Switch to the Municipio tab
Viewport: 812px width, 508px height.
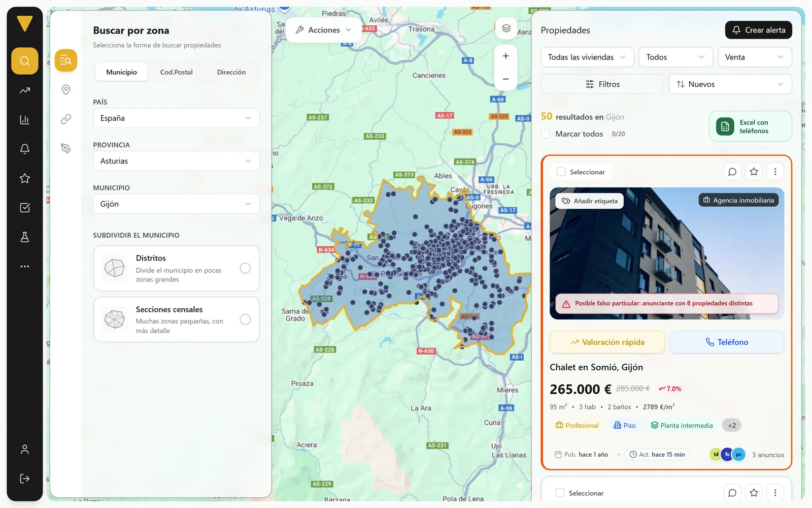(121, 72)
